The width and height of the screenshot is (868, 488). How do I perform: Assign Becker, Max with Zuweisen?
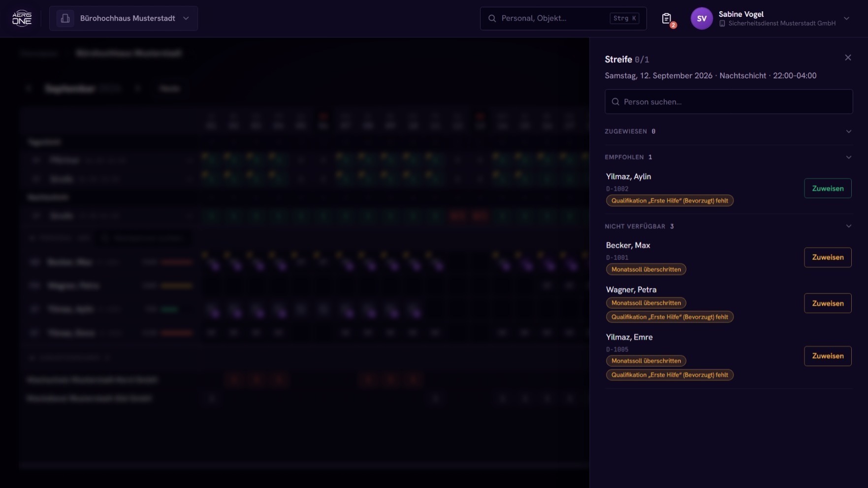point(827,257)
